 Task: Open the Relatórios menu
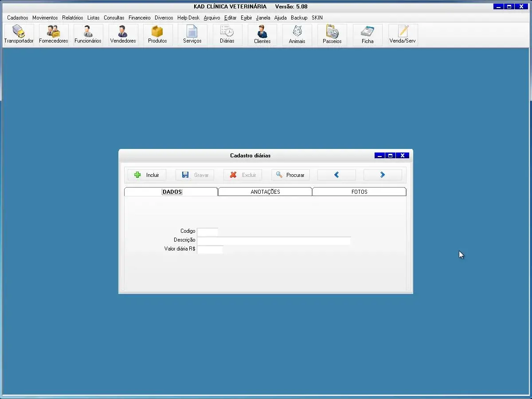72,18
